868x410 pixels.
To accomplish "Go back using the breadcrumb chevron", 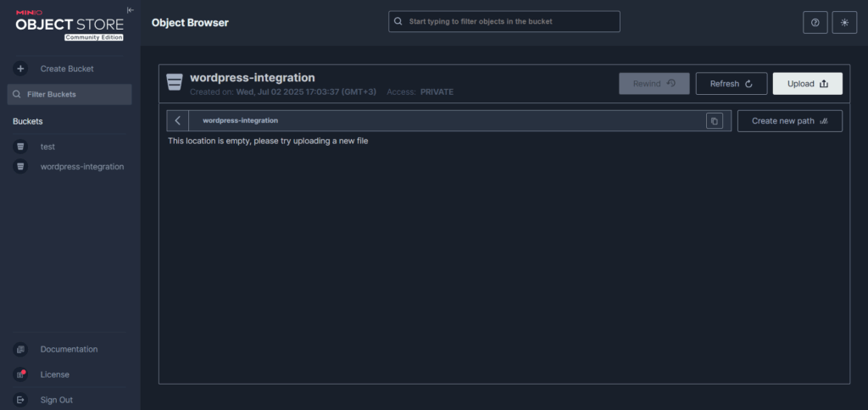I will click(x=178, y=120).
